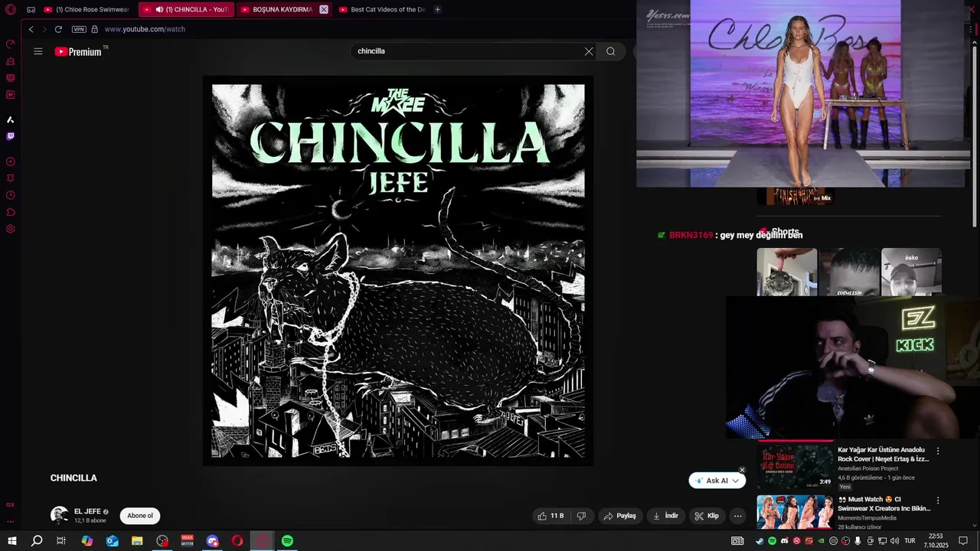Open Steam tray icon
The image size is (980, 551).
point(759,541)
